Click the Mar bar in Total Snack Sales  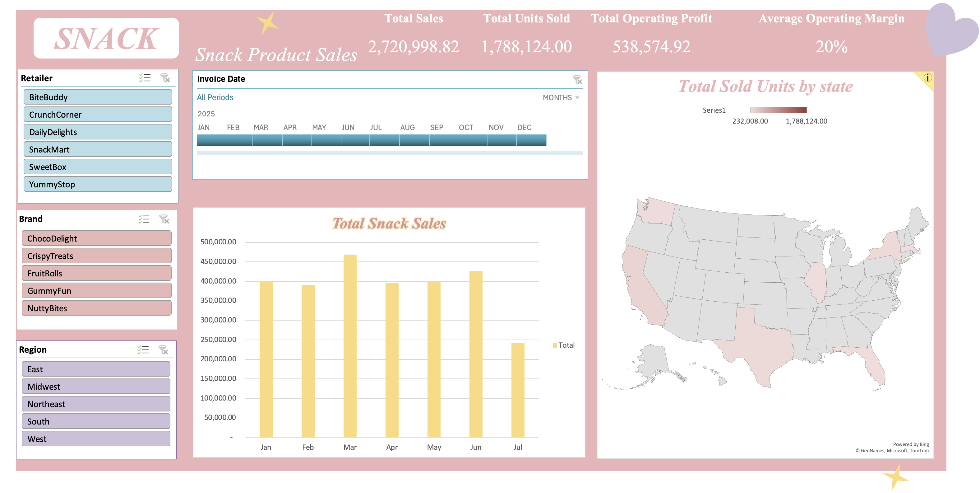point(349,346)
